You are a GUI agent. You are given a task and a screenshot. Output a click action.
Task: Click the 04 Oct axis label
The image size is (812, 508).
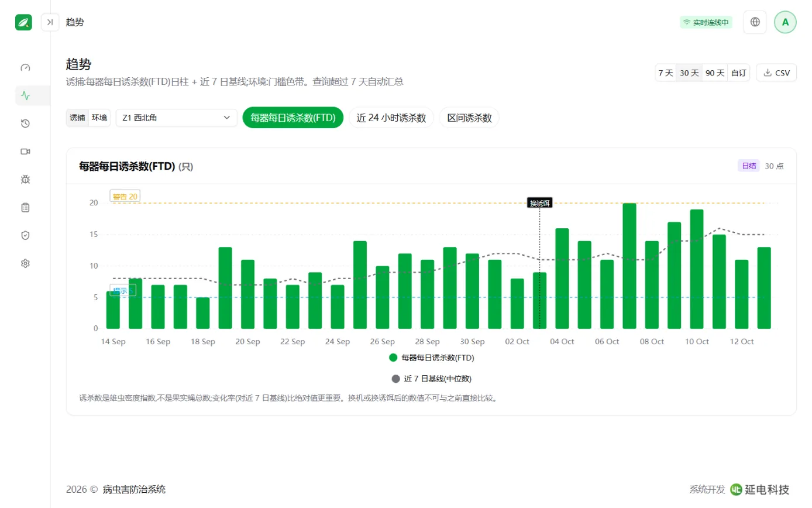(x=562, y=342)
